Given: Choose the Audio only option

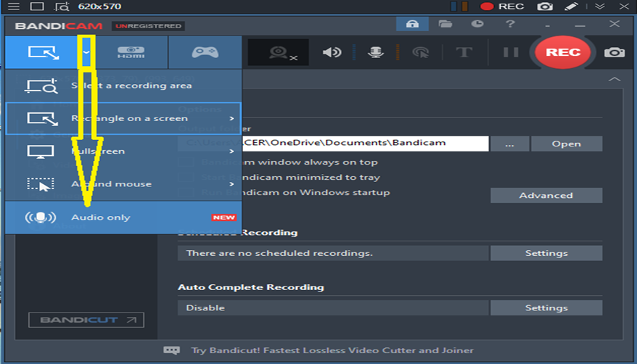Looking at the screenshot, I should [x=123, y=218].
